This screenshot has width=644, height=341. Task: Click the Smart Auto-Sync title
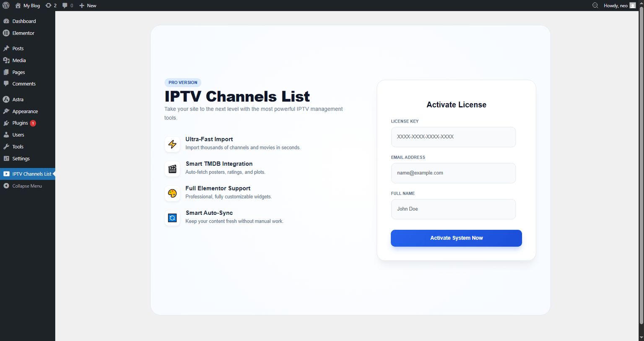pyautogui.click(x=209, y=213)
